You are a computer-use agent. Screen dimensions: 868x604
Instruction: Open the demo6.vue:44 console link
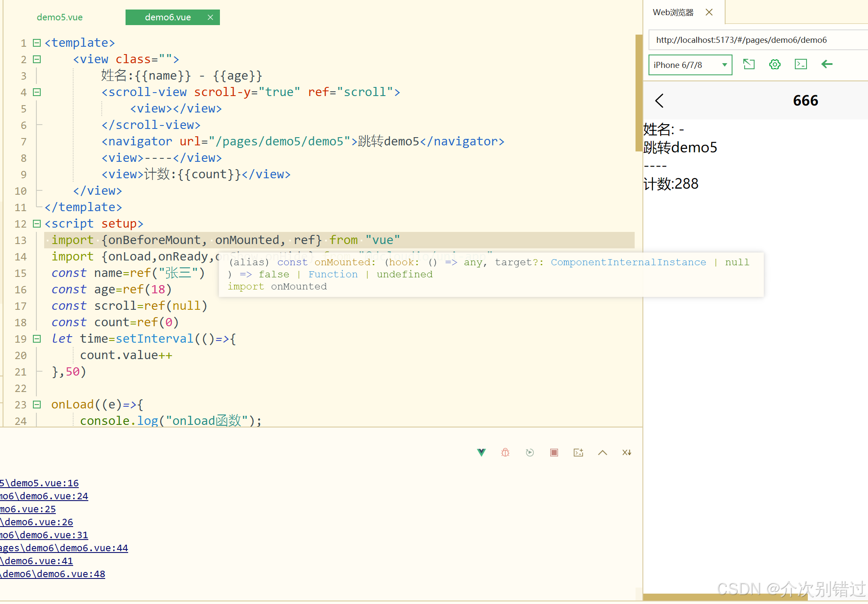pyautogui.click(x=64, y=548)
